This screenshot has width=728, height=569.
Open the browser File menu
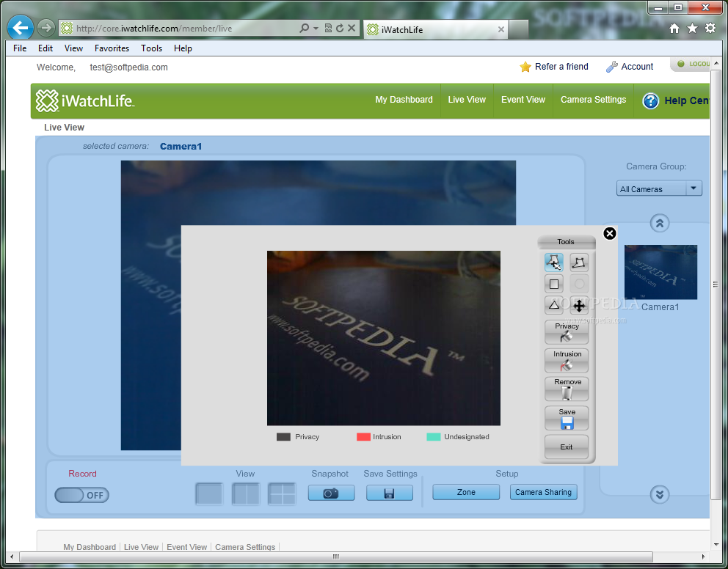tap(20, 48)
